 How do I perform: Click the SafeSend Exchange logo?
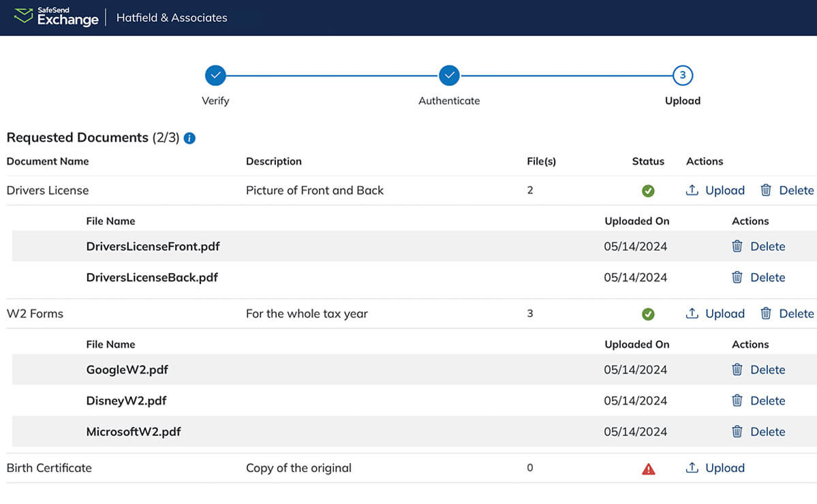[x=57, y=17]
